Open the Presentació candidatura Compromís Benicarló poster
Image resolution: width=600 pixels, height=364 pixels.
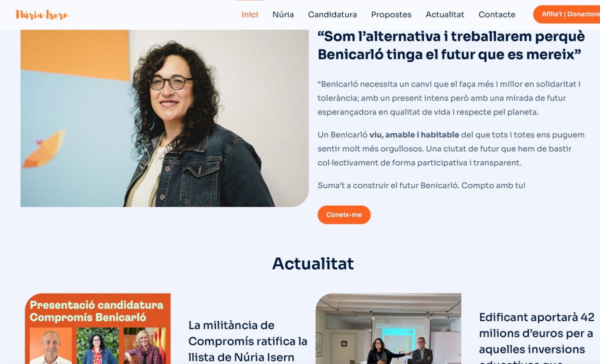[x=97, y=329]
